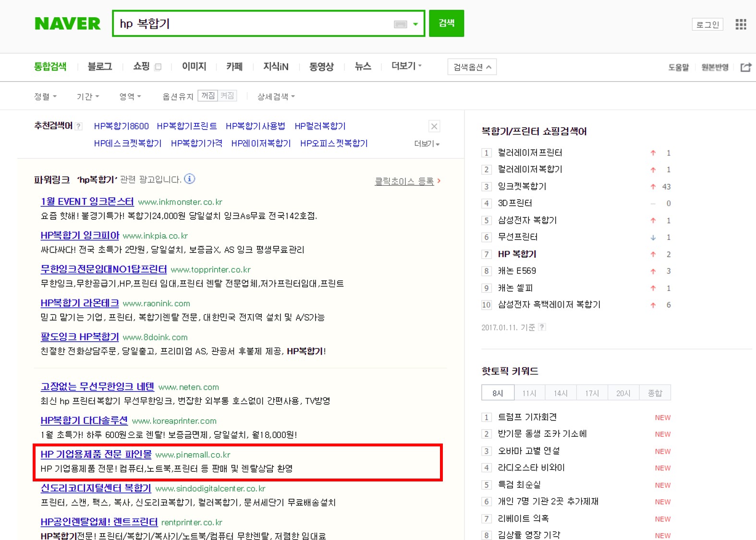Click the help question mark beside 추천검색어
Screen dimensions: 756x540
(79, 126)
